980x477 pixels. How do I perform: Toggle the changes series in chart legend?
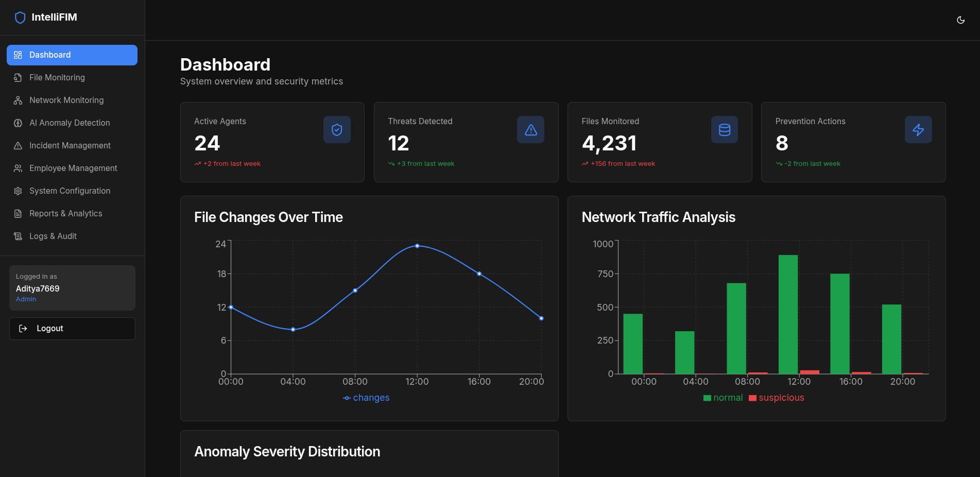pyautogui.click(x=366, y=398)
